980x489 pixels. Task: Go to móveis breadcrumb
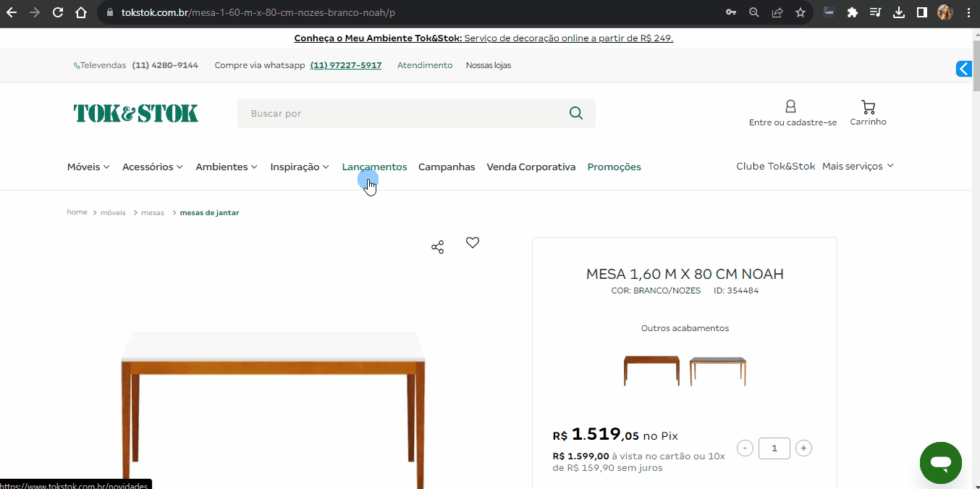point(113,212)
